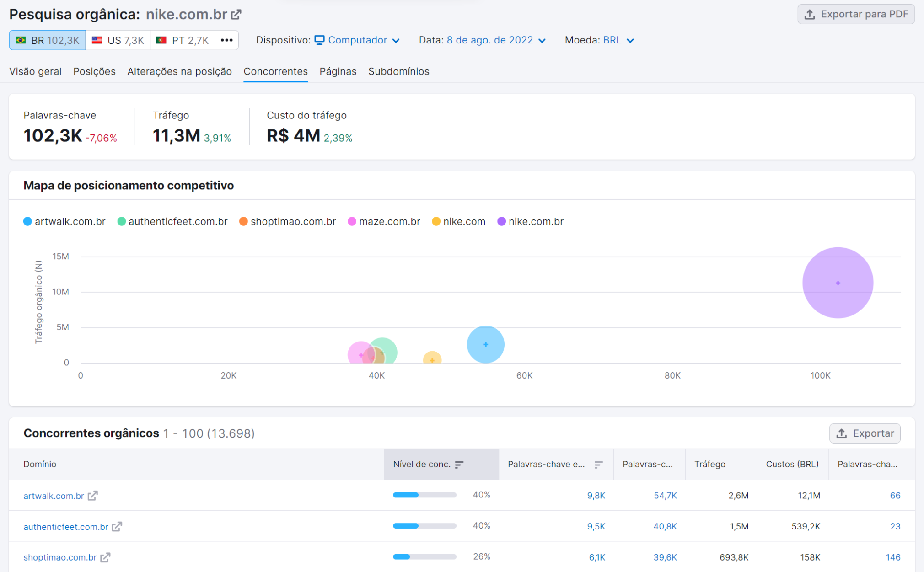Click 54,7K keywords value for artwalk
Viewport: 924px width, 572px height.
[665, 496]
